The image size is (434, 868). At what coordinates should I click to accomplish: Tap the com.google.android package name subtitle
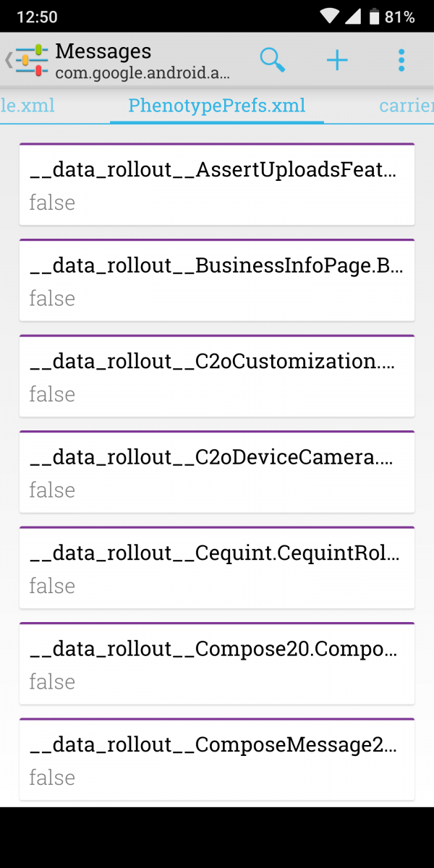tap(142, 73)
